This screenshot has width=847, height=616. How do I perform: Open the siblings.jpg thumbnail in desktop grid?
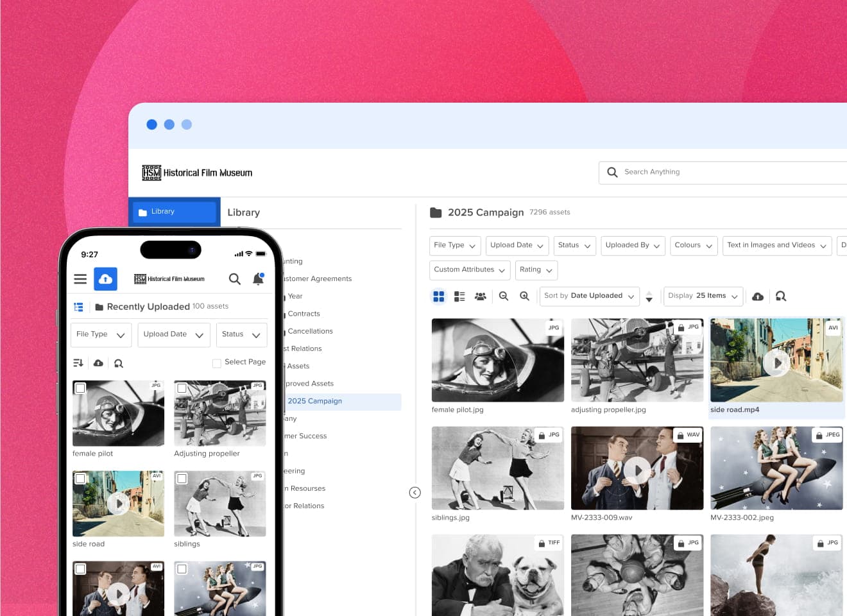coord(497,468)
